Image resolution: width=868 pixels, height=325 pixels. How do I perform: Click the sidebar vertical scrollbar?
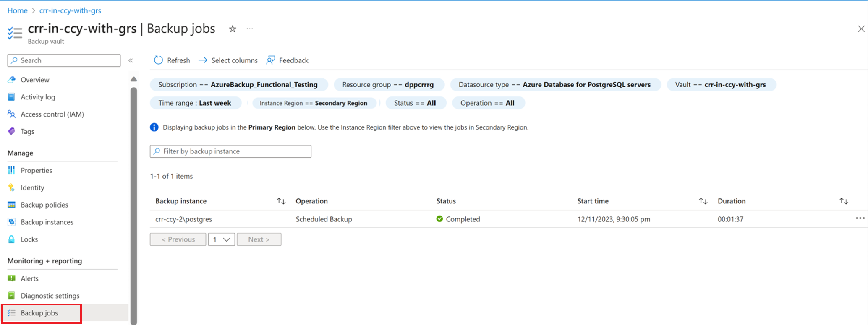tap(134, 205)
